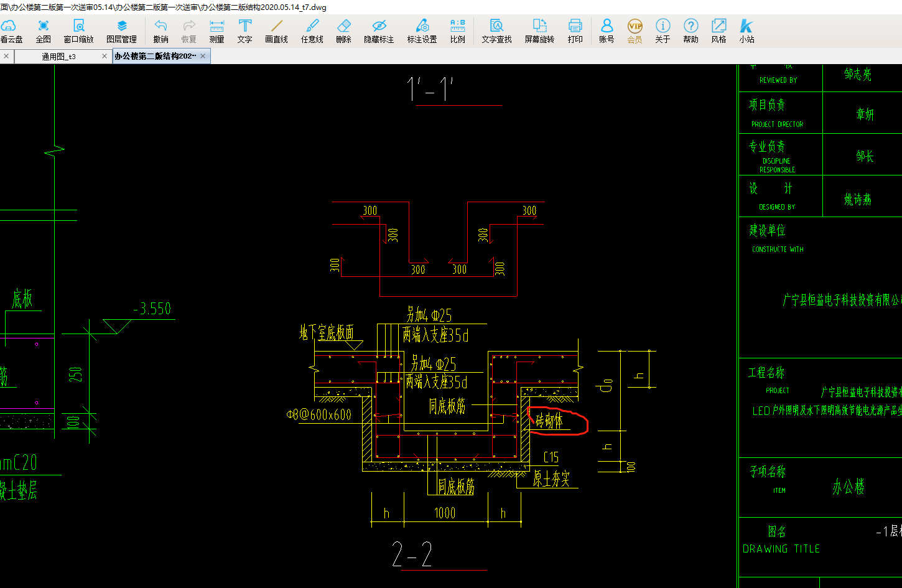Open 标注设置 annotation settings
Viewport: 902px width, 588px height.
(x=422, y=31)
